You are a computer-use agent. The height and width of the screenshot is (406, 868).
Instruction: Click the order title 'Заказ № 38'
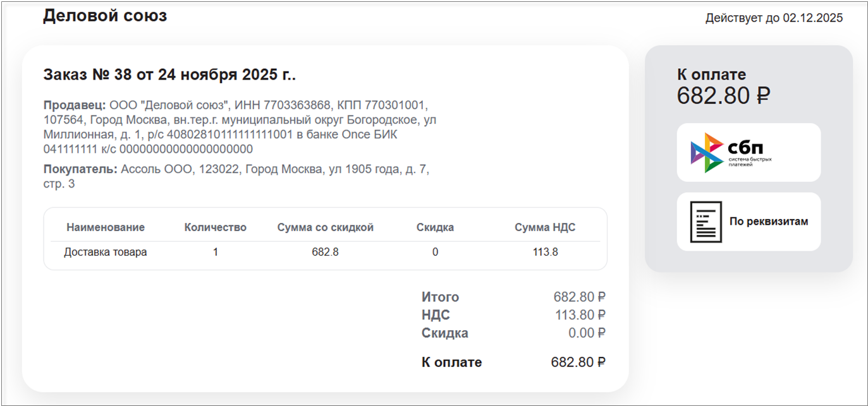tap(169, 75)
